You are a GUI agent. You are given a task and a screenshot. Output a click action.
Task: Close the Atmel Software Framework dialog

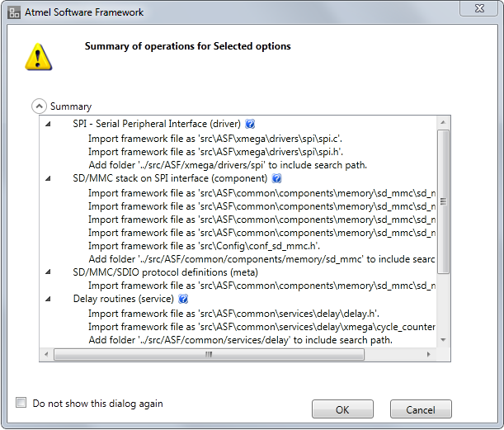pos(479,8)
